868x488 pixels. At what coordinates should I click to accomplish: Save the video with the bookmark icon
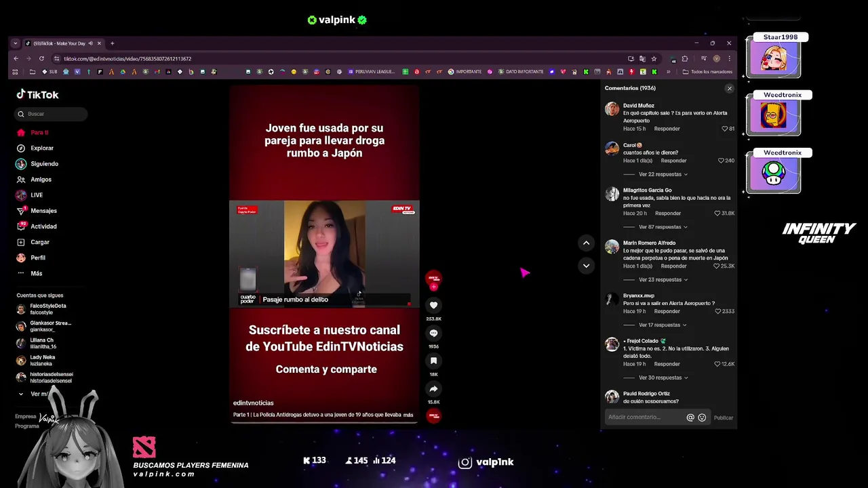click(433, 361)
